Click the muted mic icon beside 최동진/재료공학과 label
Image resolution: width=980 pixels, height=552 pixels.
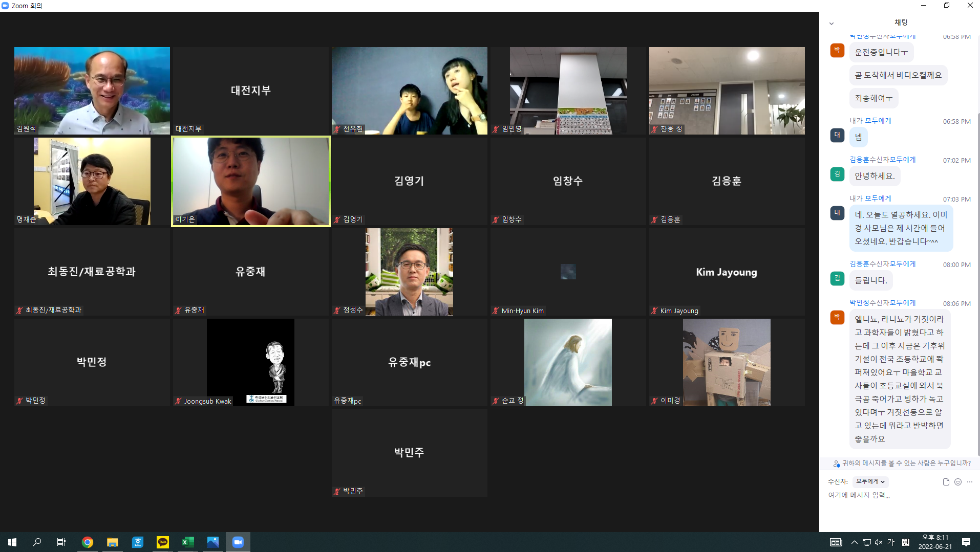coord(19,310)
